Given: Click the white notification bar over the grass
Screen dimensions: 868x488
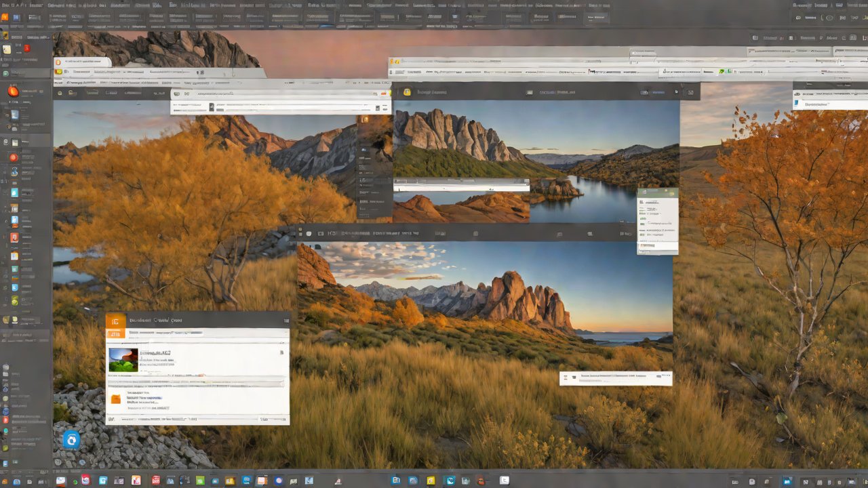Looking at the screenshot, I should (615, 378).
